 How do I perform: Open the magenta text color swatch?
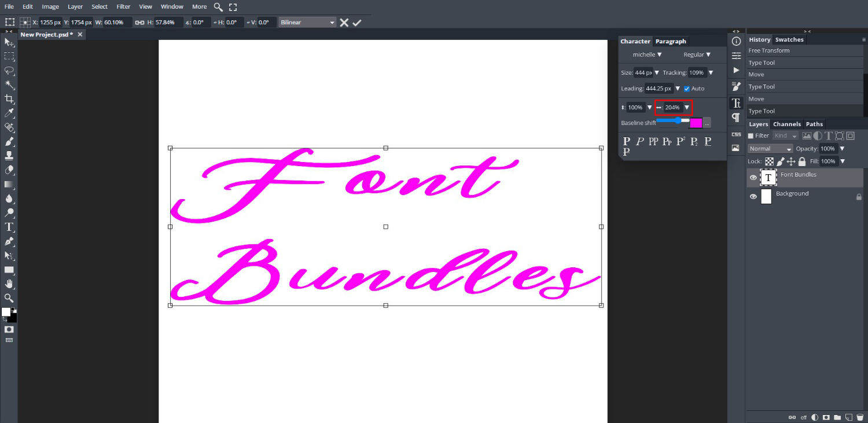click(x=696, y=123)
